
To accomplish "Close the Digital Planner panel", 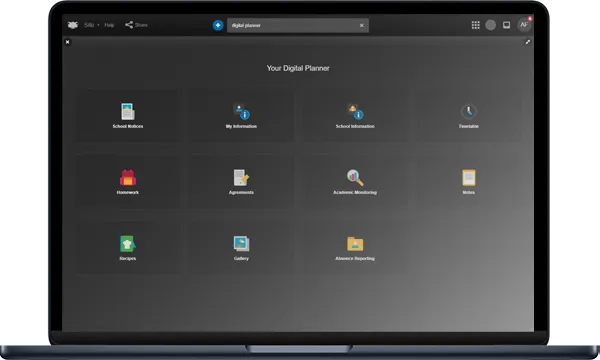I will point(67,42).
